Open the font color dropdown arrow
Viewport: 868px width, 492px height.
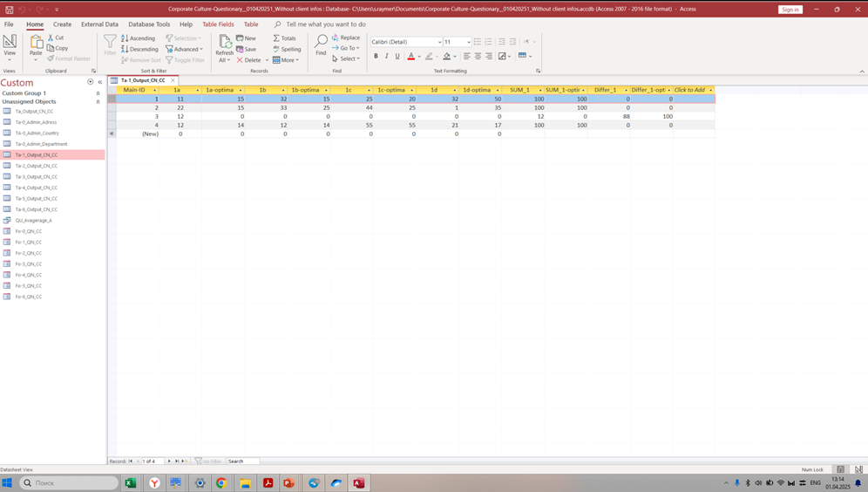(419, 57)
